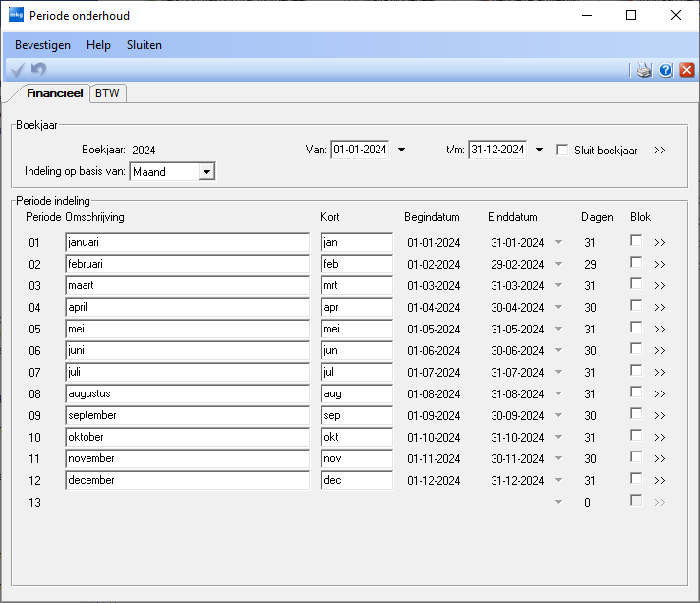Enable the Sluit boekjaar checkbox
Image resolution: width=700 pixels, height=603 pixels.
(x=562, y=150)
